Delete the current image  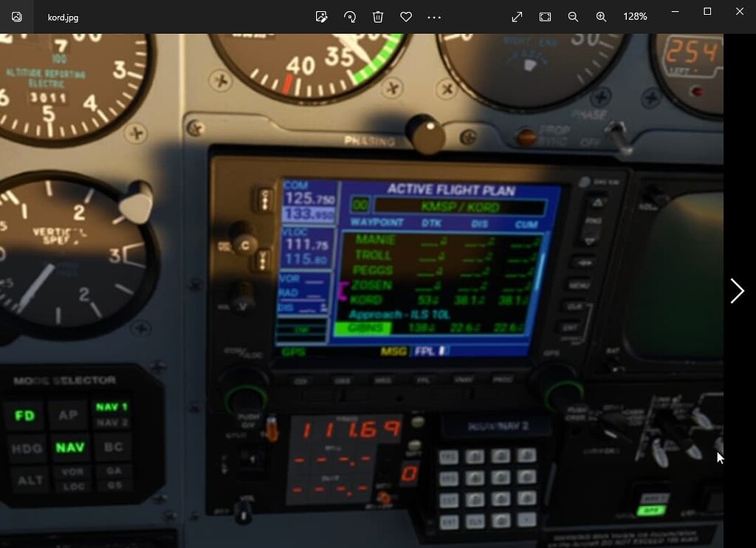pos(378,16)
